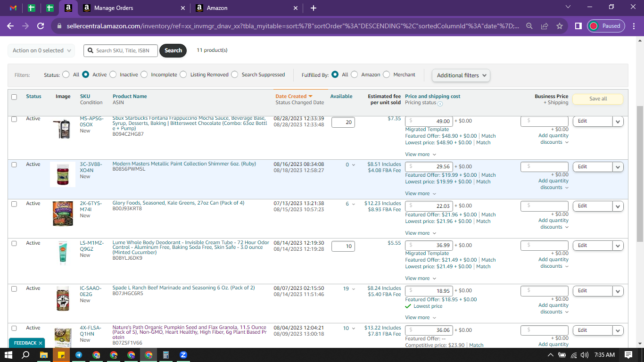644x362 pixels.
Task: Expand View more for Lume Deodorant row
Action: coord(421,278)
